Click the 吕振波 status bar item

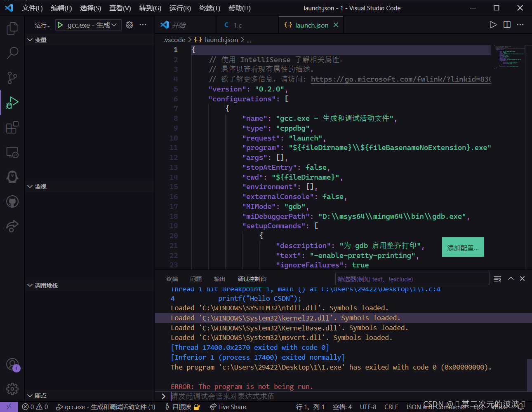(x=182, y=407)
